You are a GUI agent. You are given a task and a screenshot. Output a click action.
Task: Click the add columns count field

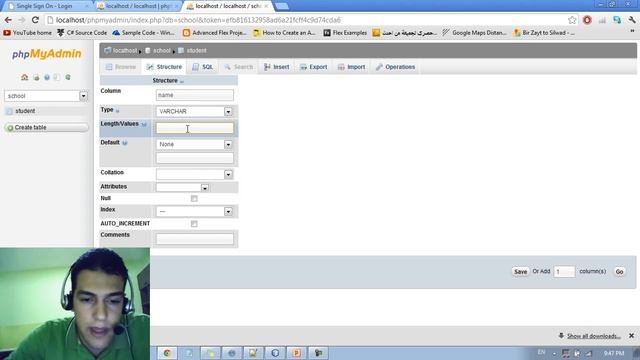[564, 272]
